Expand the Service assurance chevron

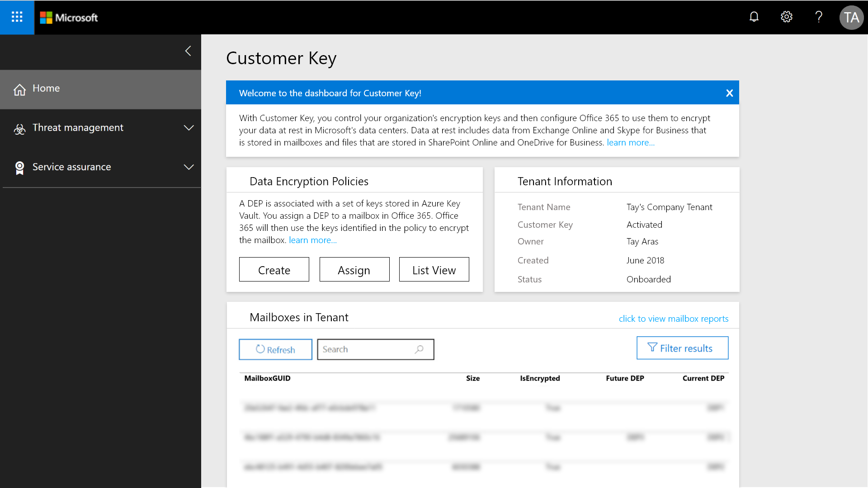tap(189, 167)
